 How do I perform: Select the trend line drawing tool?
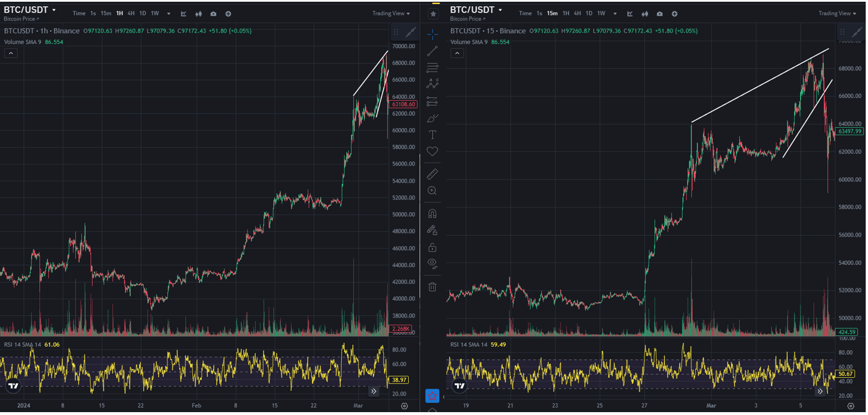(432, 50)
